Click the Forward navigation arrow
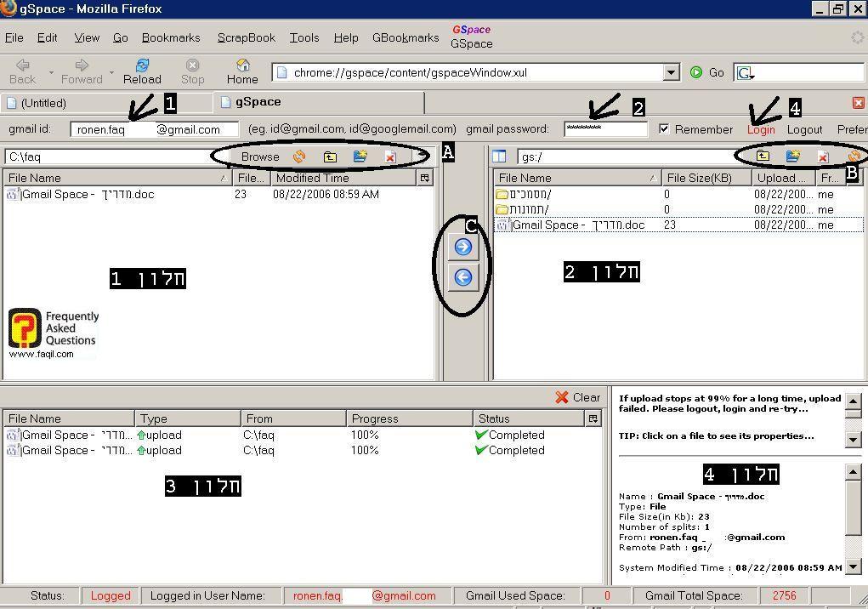This screenshot has width=868, height=609. click(82, 72)
